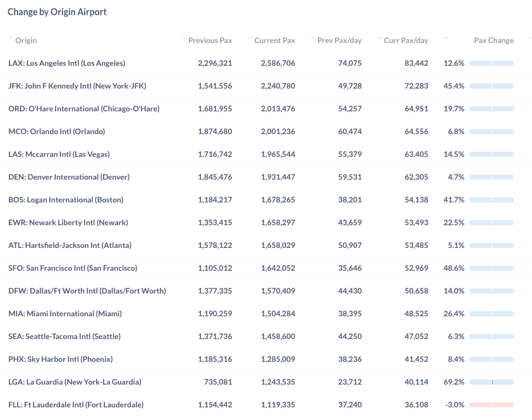Click sort arrow icon beside Origin
The height and width of the screenshot is (420, 532).
click(11, 39)
